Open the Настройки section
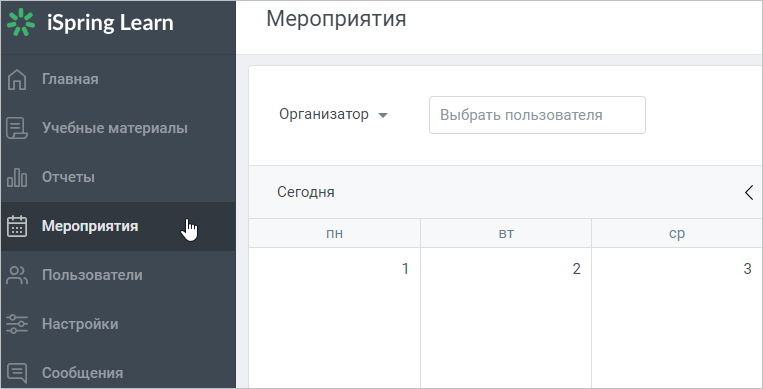 click(118, 324)
